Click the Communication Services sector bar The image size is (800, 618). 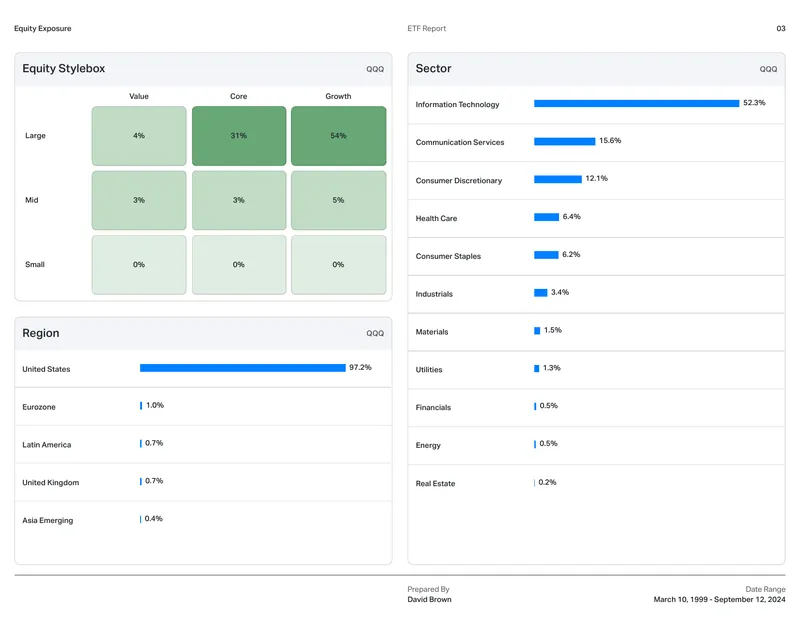pos(564,141)
